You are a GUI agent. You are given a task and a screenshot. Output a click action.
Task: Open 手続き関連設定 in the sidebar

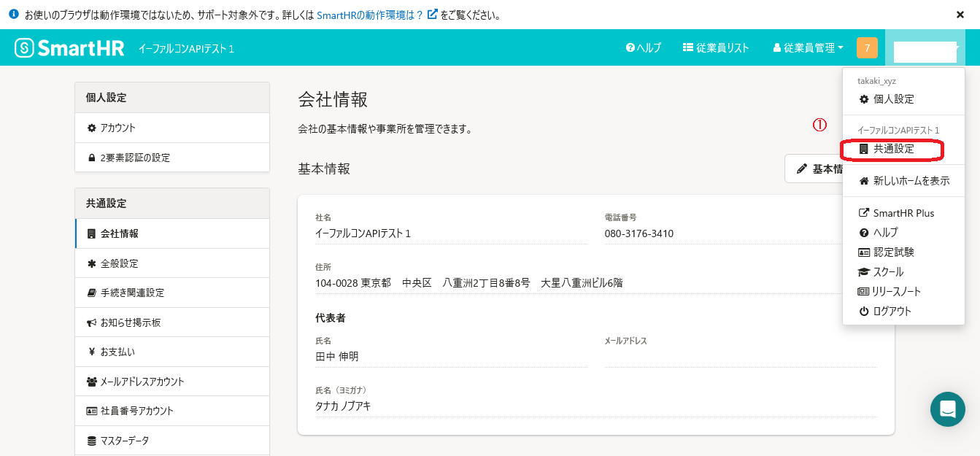tap(172, 293)
